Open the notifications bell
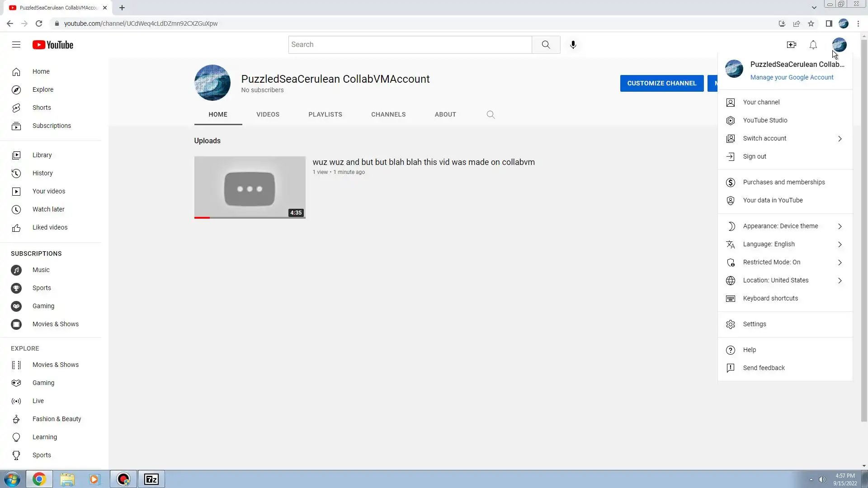The image size is (868, 488). [813, 45]
